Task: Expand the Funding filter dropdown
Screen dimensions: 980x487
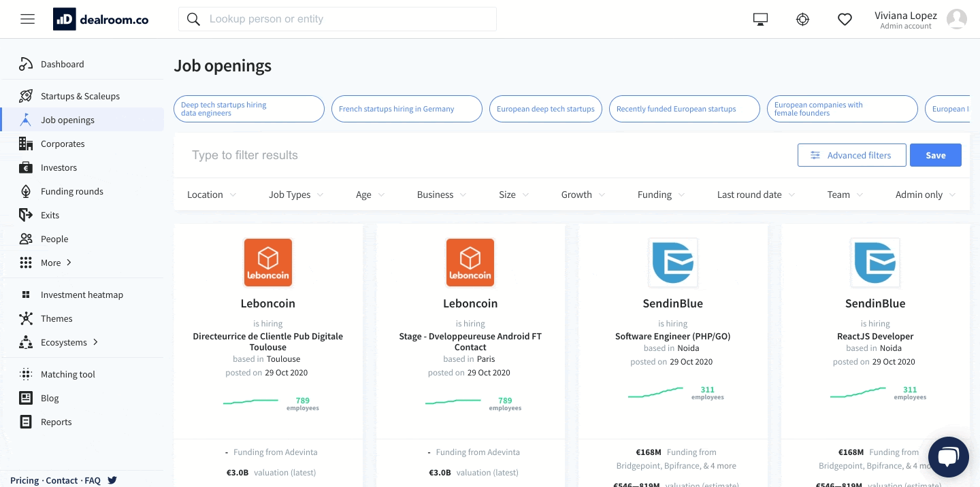Action: [x=661, y=195]
